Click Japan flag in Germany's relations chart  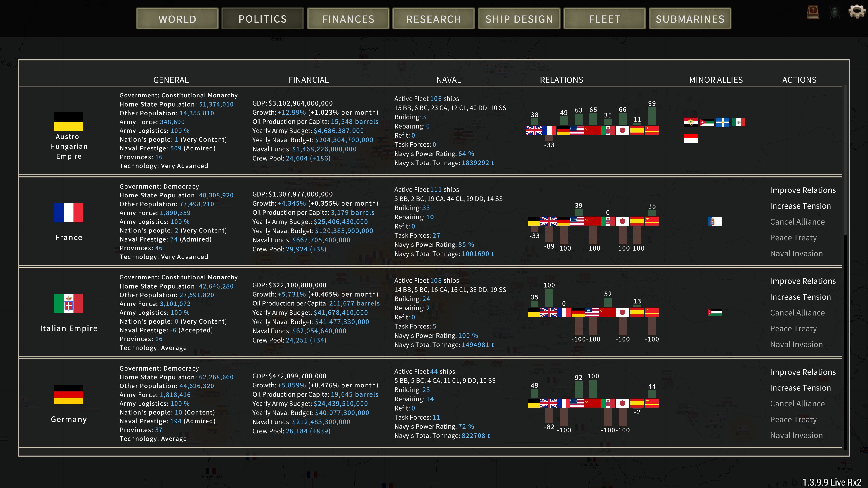pyautogui.click(x=622, y=403)
